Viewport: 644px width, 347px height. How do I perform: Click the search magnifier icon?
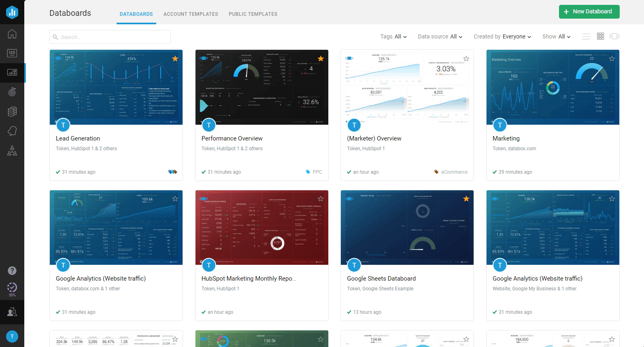point(55,37)
